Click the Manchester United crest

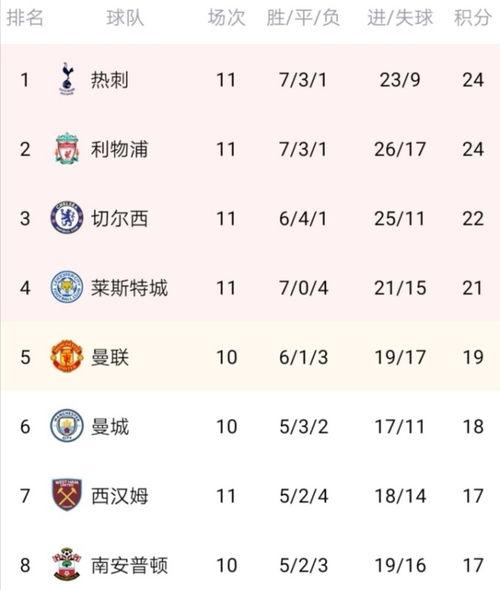[67, 356]
